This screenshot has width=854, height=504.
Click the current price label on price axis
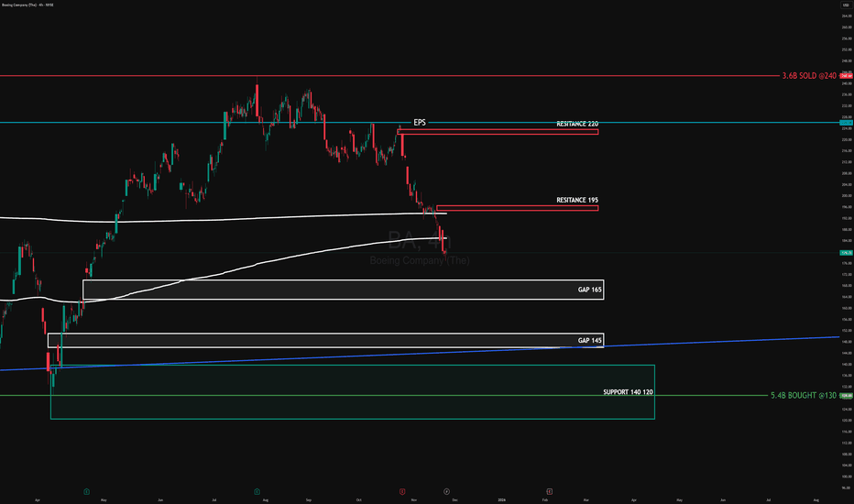[x=846, y=252]
